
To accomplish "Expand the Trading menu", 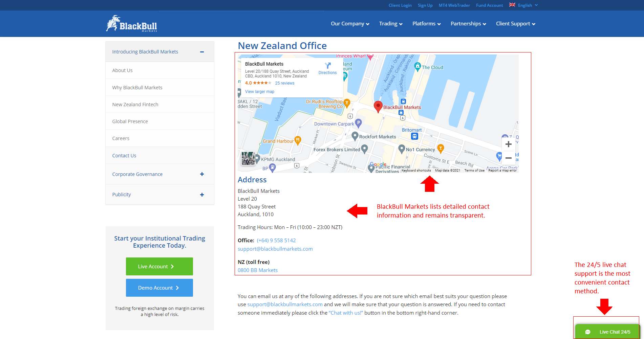I will click(391, 24).
